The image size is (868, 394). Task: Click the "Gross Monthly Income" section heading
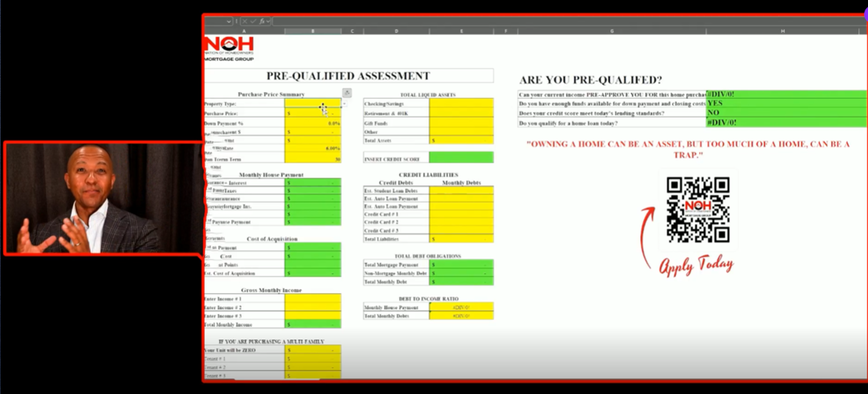[x=271, y=290]
